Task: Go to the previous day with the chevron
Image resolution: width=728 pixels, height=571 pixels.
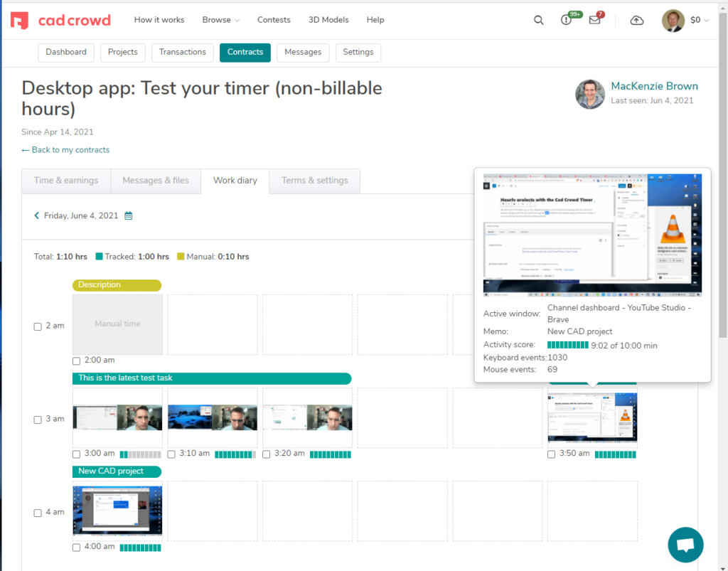Action: click(x=37, y=215)
